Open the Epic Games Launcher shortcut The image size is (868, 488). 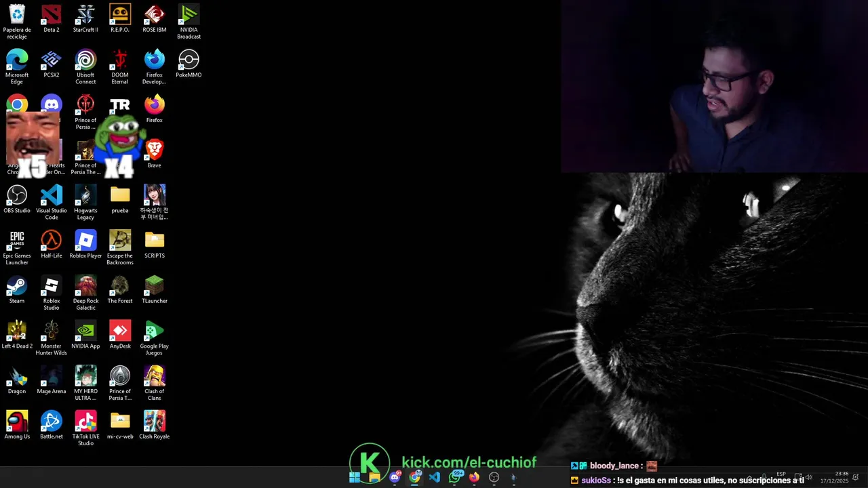(x=17, y=248)
